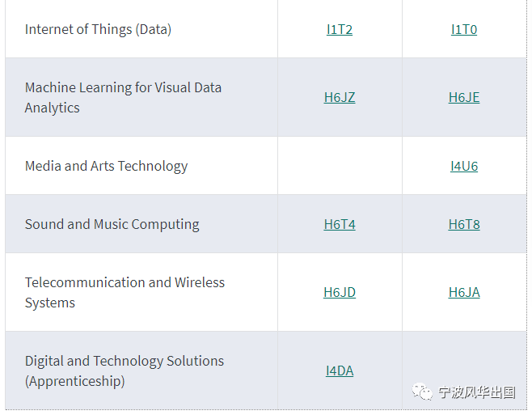
Task: Select the Machine Learning for Visual Data Analytics label
Action: [123, 98]
